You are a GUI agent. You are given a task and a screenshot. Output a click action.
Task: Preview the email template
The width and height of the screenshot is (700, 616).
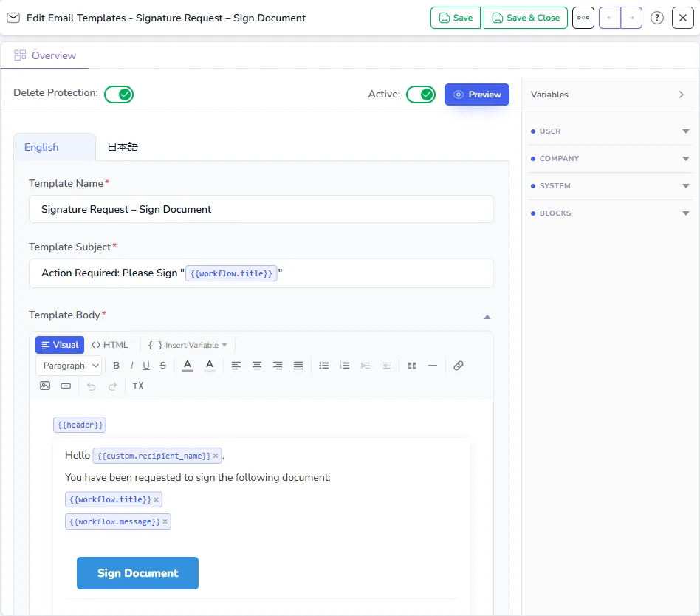pyautogui.click(x=477, y=95)
